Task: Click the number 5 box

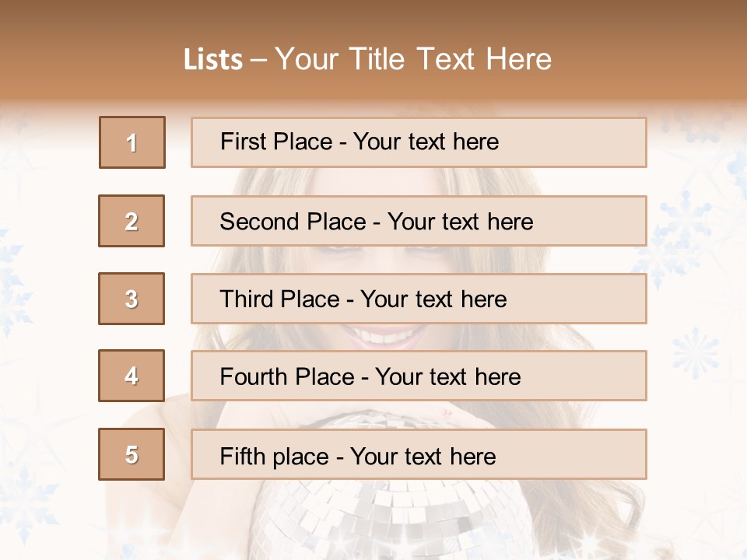Action: pyautogui.click(x=132, y=454)
